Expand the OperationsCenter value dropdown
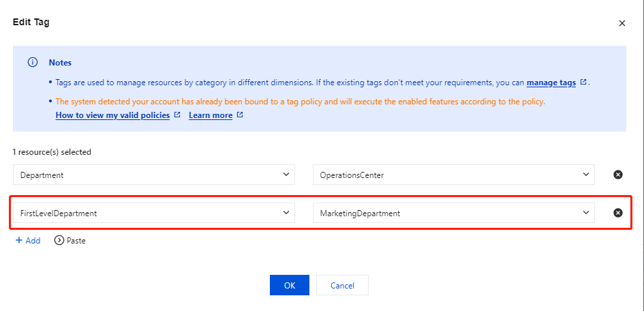Viewport: 644px width, 311px height. (x=453, y=175)
